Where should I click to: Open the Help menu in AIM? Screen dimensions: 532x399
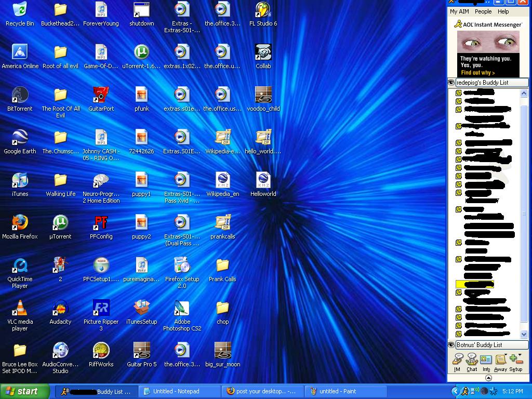click(x=503, y=11)
